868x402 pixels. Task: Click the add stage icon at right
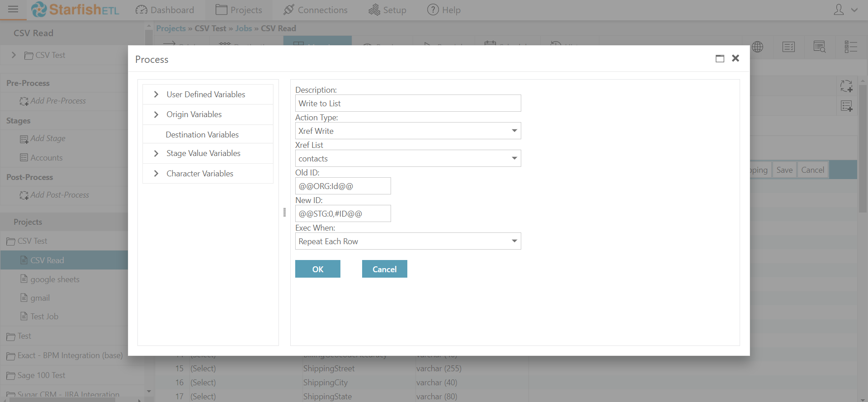click(846, 106)
